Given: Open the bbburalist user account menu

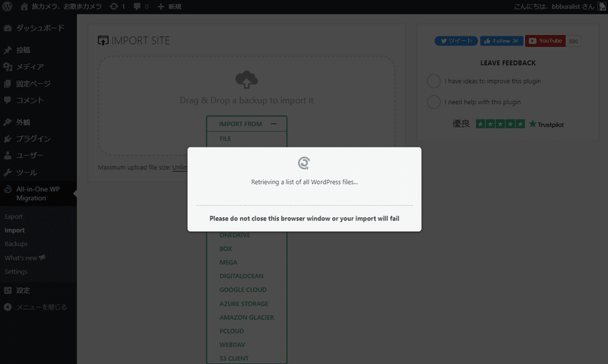Looking at the screenshot, I should [x=559, y=6].
